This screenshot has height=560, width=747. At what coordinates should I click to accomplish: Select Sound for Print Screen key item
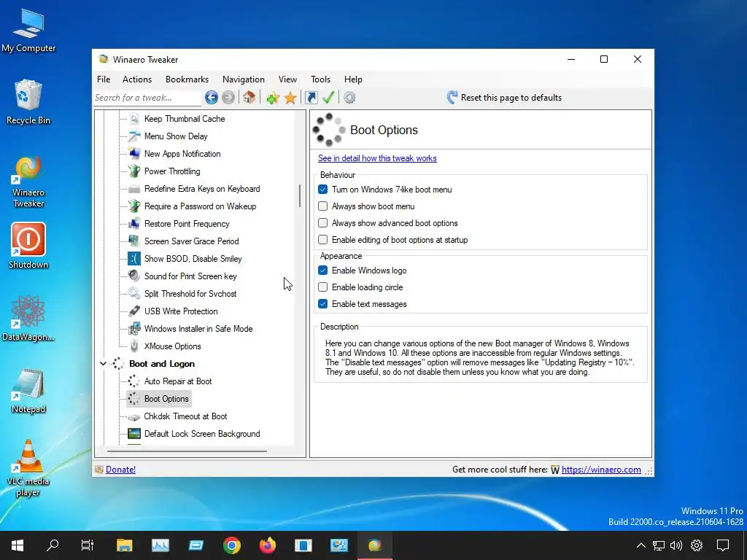click(x=190, y=276)
